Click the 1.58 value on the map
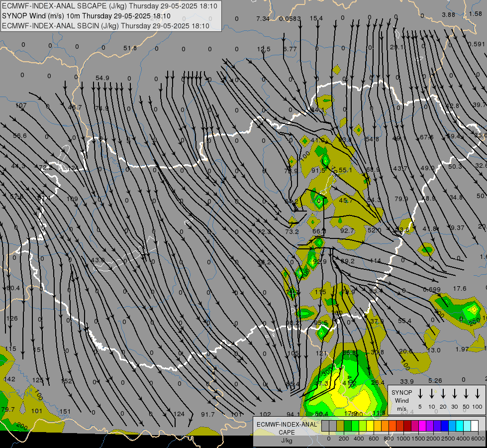Image resolution: width=487 pixels, height=448 pixels. 476,14
